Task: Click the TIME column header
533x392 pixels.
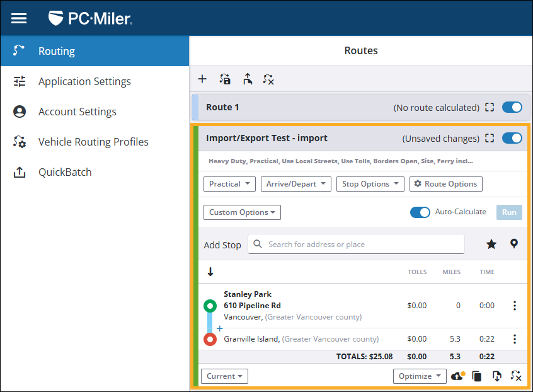Action: [x=487, y=272]
